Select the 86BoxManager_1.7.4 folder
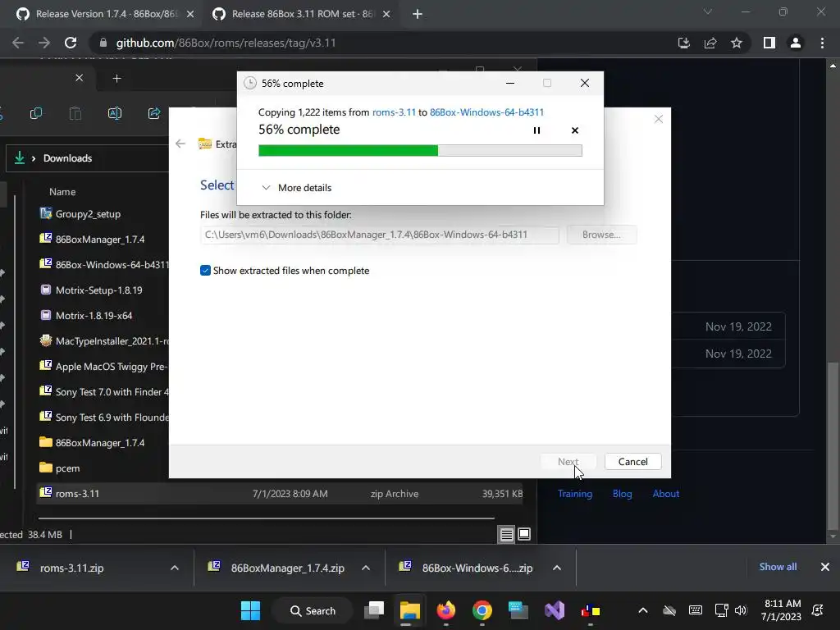 (x=102, y=442)
